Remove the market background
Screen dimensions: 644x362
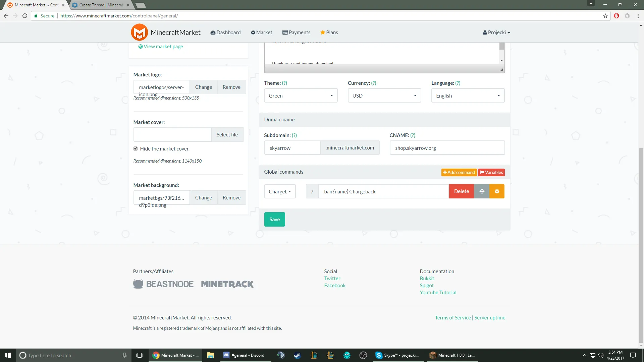[x=231, y=198]
